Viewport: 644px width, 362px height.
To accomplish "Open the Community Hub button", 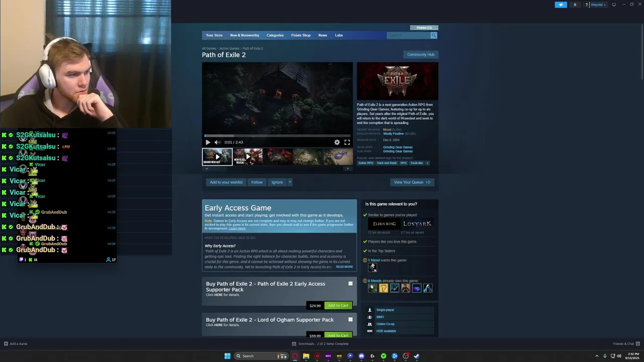I will [421, 54].
